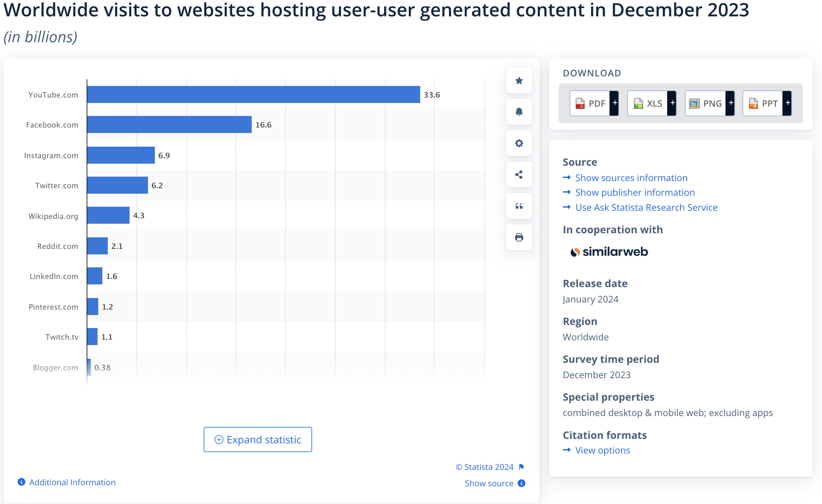Viewport: 822px width, 504px height.
Task: Click the 'YouTube.com' axis label
Action: coord(53,95)
